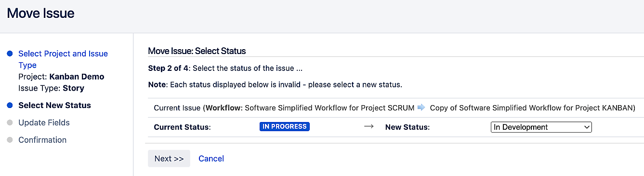Click the Move Issue: Select Status heading
This screenshot has height=176, width=644.
(x=197, y=51)
